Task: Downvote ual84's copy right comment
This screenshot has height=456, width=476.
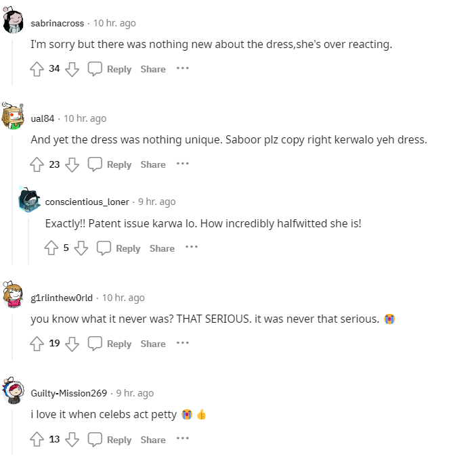Action: pos(72,164)
